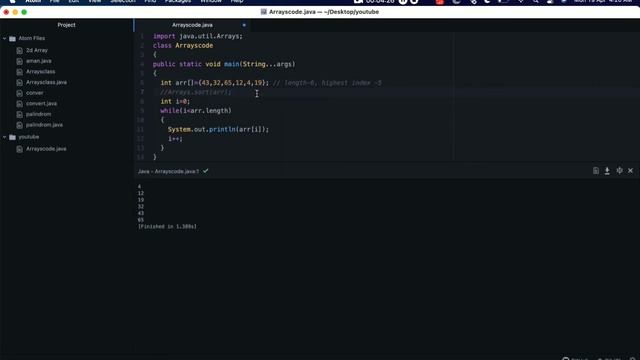Click the Project panel header
Viewport: 640px width, 360px height.
pyautogui.click(x=67, y=25)
